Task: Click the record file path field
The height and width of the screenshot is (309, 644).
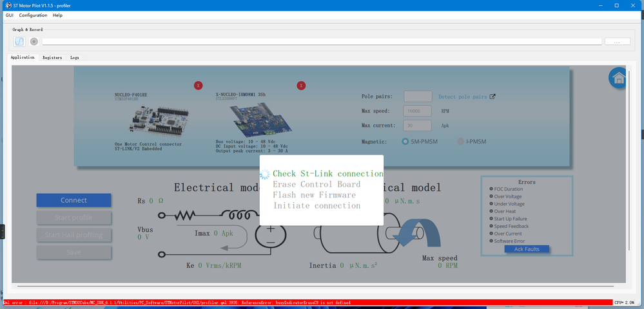Action: coord(322,41)
